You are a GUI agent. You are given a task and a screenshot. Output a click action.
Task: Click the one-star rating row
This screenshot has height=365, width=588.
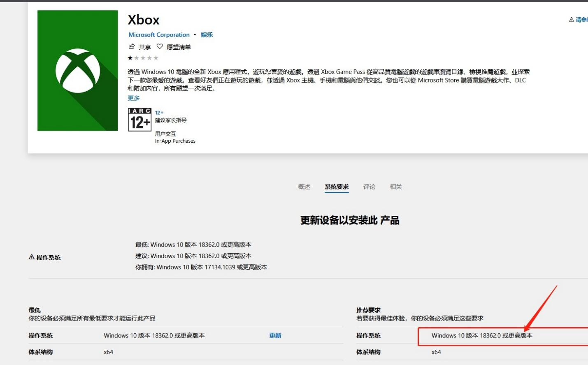coord(143,58)
